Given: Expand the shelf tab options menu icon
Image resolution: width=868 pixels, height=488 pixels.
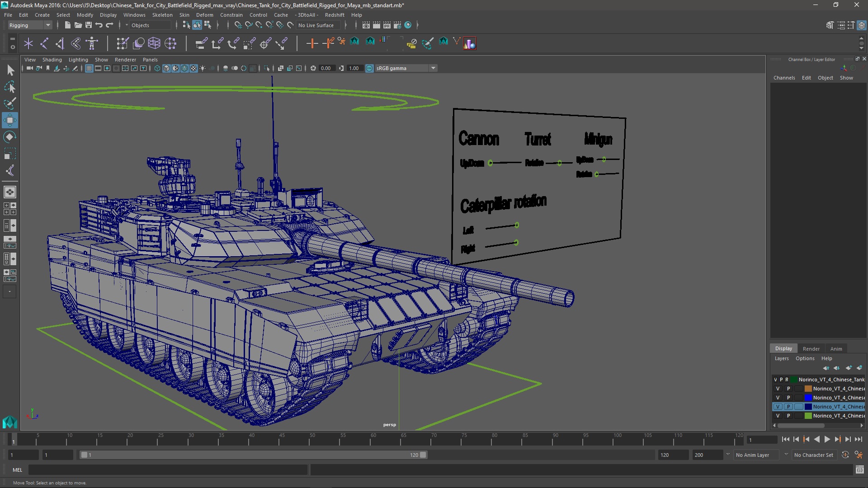Looking at the screenshot, I should point(12,46).
